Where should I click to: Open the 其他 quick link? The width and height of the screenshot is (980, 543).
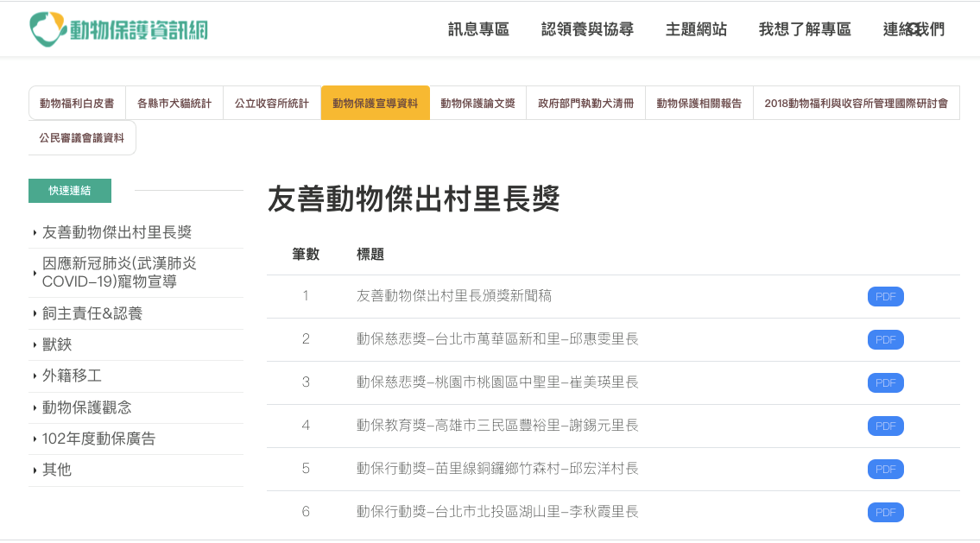[57, 470]
